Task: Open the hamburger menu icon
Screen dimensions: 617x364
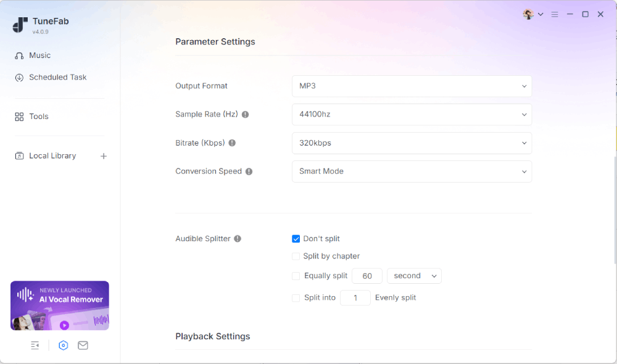Action: pyautogui.click(x=555, y=14)
